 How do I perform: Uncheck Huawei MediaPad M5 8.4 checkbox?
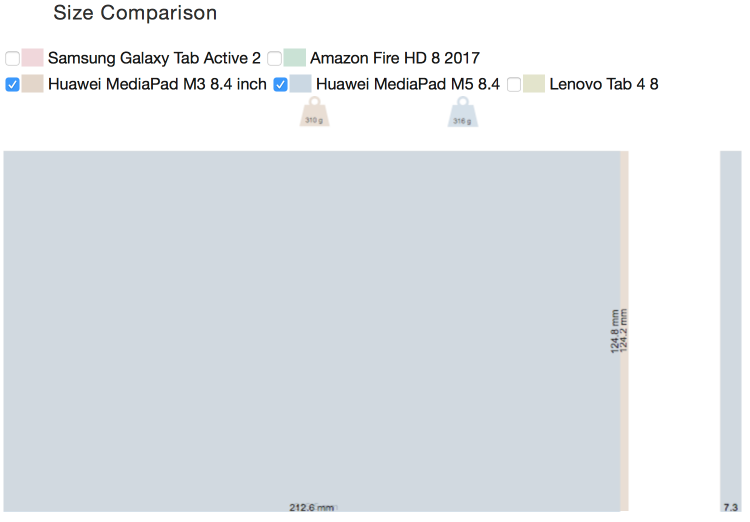[280, 85]
